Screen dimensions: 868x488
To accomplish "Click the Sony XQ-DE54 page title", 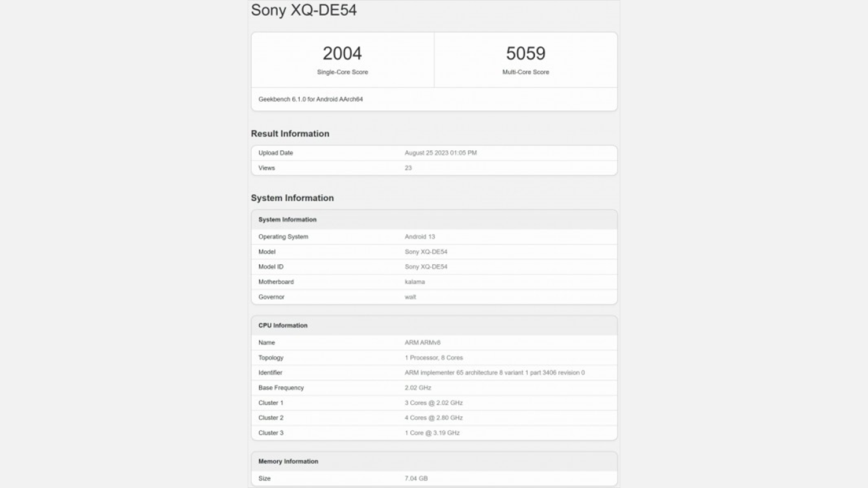I will coord(304,10).
